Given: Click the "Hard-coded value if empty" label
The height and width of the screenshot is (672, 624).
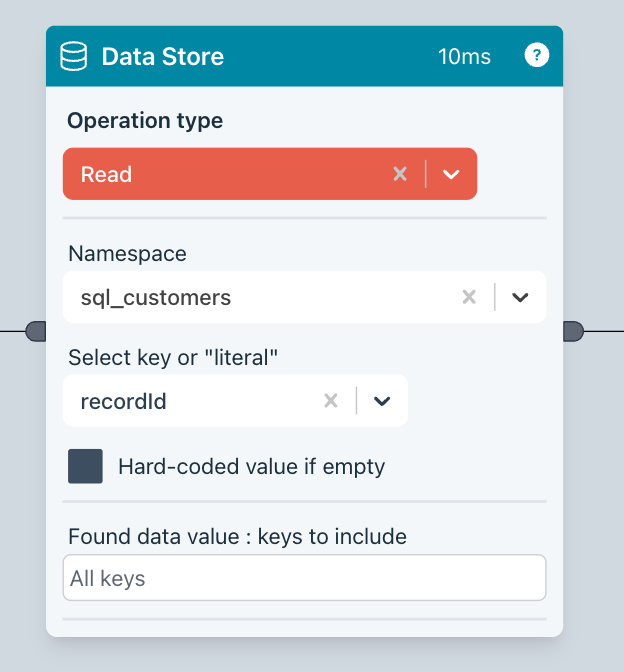Looking at the screenshot, I should coord(251,467).
